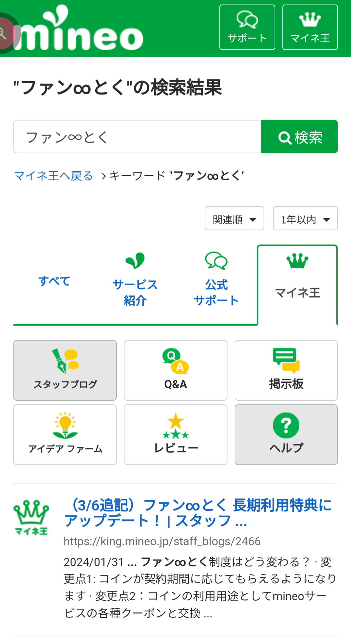This screenshot has width=351, height=644.
Task: Expand the 関連順 sort dropdown
Action: pyautogui.click(x=234, y=218)
